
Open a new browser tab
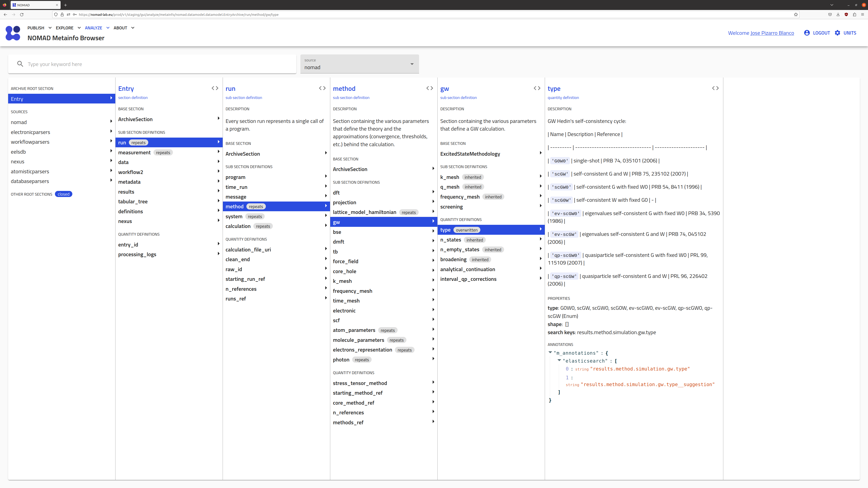(x=65, y=5)
